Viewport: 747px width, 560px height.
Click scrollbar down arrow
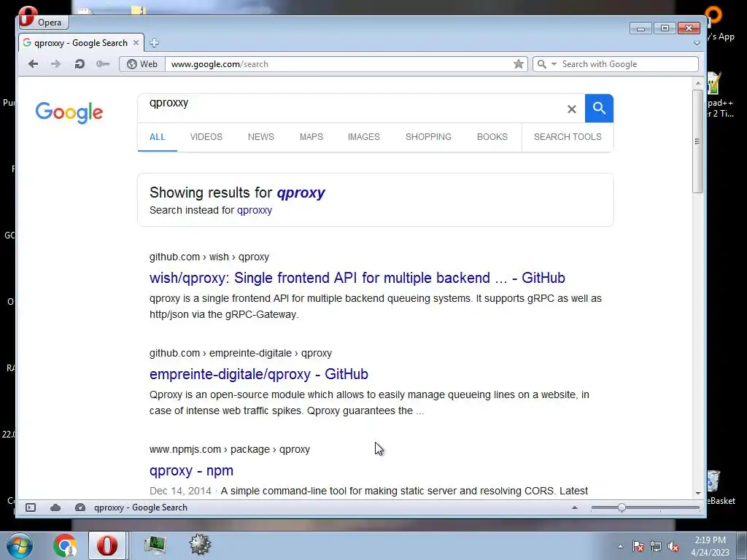pyautogui.click(x=698, y=494)
